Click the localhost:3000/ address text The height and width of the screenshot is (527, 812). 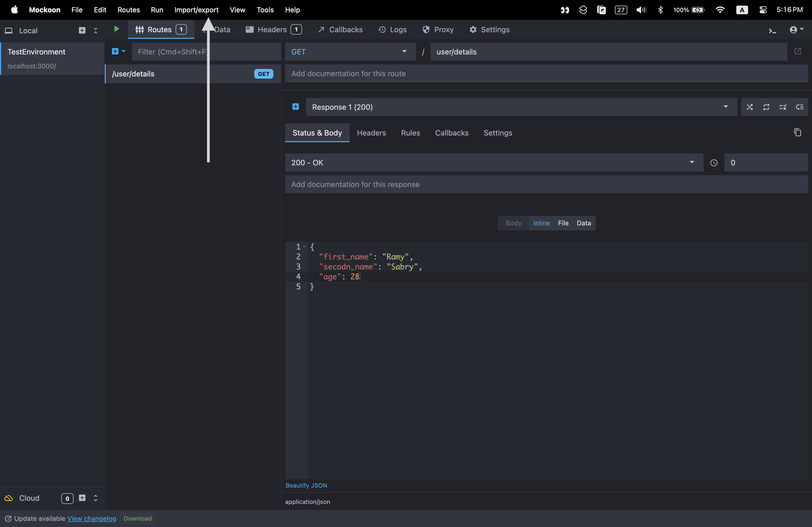[x=32, y=66]
